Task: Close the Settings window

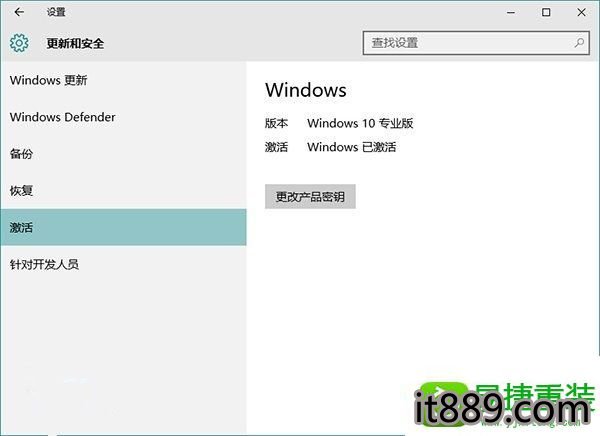Action: pyautogui.click(x=581, y=12)
